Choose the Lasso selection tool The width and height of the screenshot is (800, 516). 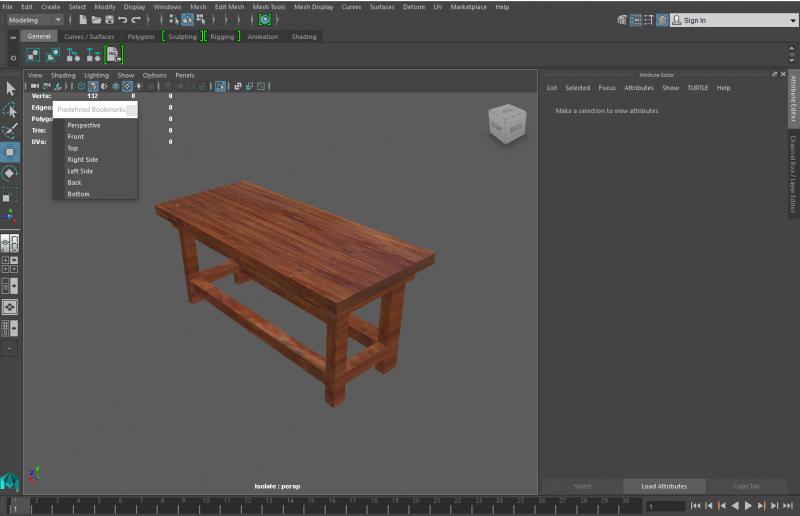click(10, 109)
